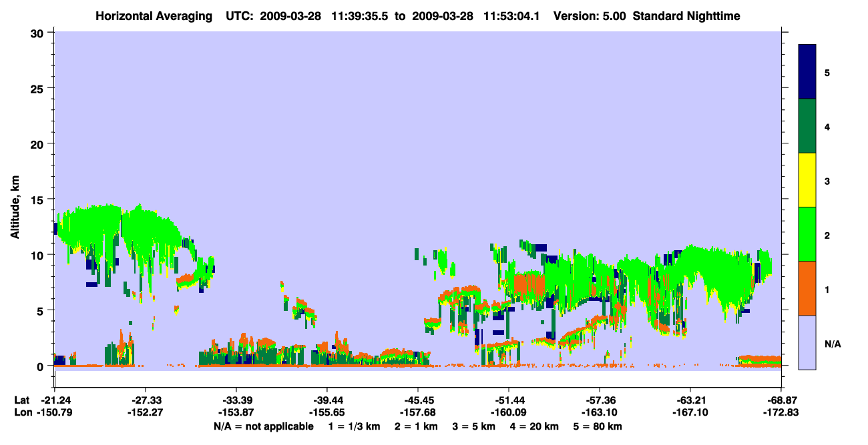Click the 'N/A = not applicable' legend text
Viewport: 868px width, 445px height.
coord(263,426)
